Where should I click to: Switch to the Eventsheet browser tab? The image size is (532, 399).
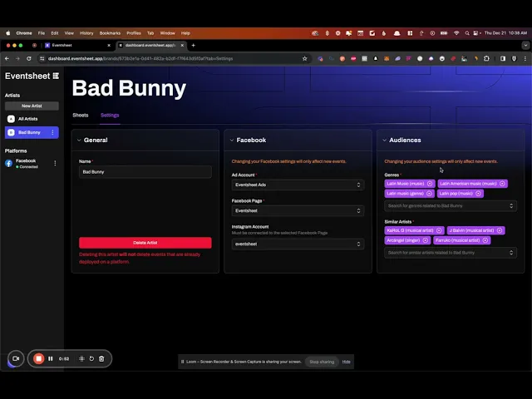click(78, 45)
